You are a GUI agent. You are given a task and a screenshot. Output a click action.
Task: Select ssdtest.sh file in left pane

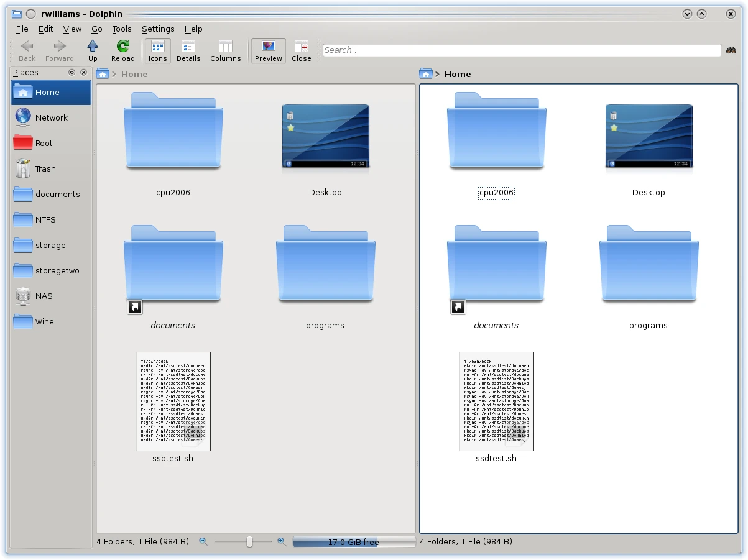173,407
